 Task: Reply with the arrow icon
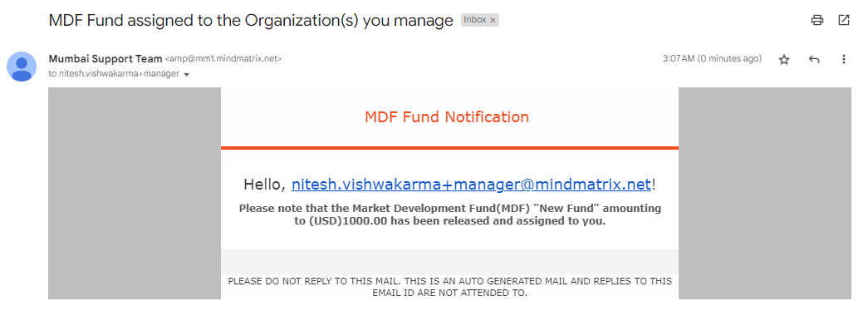pyautogui.click(x=814, y=59)
